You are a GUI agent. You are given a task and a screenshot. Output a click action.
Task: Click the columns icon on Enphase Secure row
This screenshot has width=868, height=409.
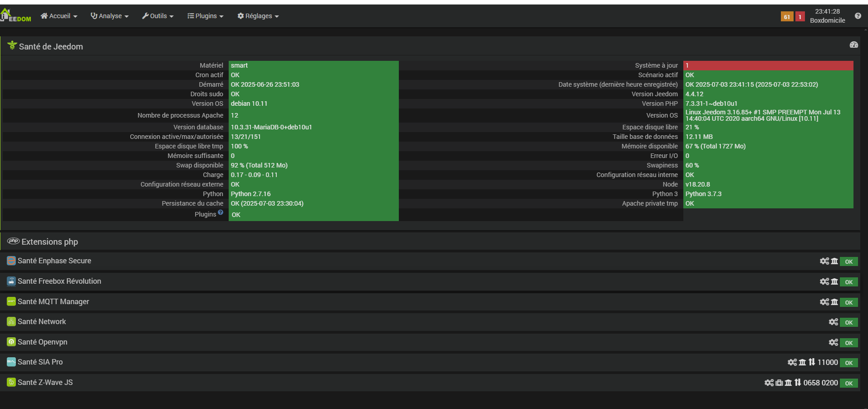(834, 261)
